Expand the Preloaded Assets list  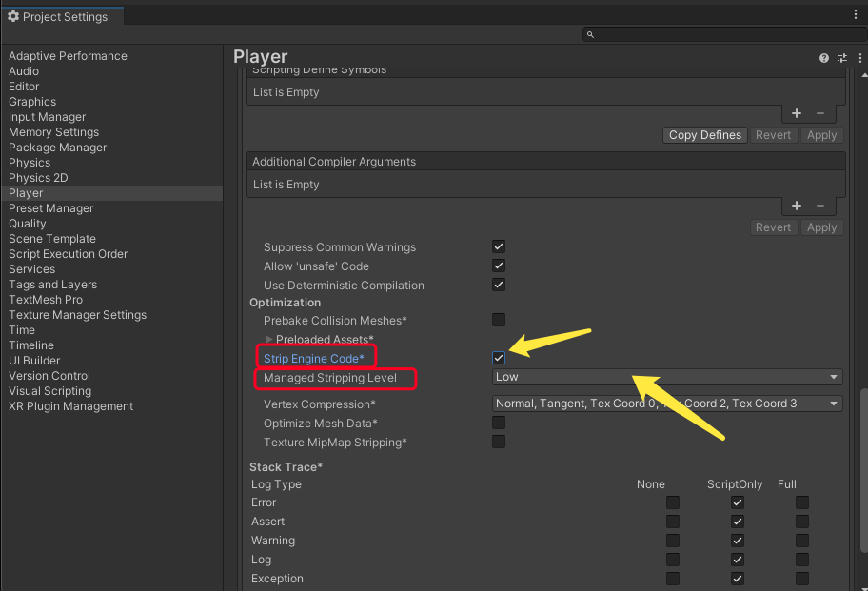click(x=269, y=340)
